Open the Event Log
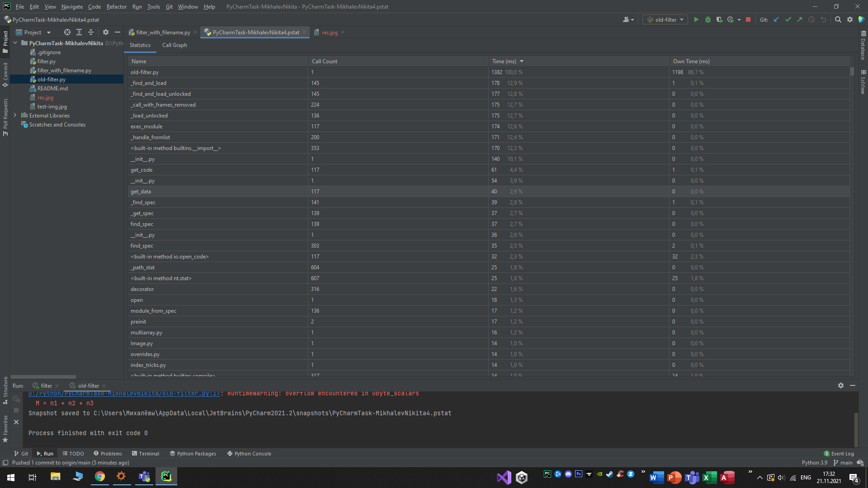Screen dimensions: 868x488 pos(839,453)
